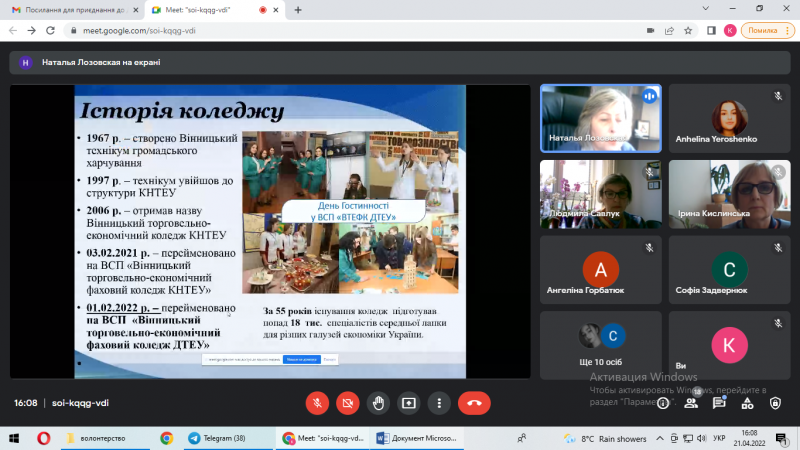Open taskbar clock 16:08 calendar
The width and height of the screenshot is (800, 450).
tap(749, 438)
